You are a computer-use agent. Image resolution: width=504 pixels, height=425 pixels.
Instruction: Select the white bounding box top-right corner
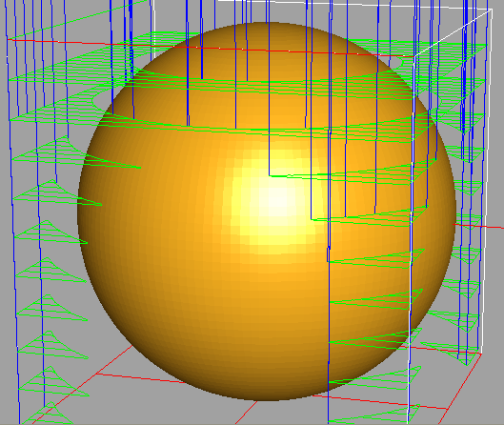tap(492, 10)
